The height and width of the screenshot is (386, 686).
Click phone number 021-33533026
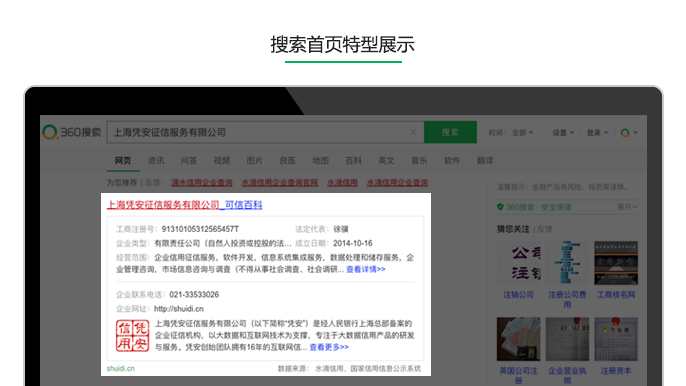click(x=194, y=295)
